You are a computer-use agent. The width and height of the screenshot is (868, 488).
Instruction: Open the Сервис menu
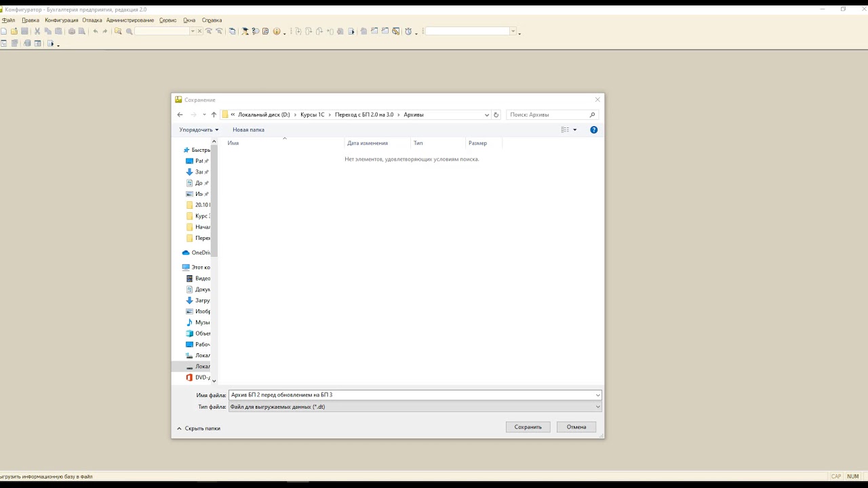coord(168,20)
